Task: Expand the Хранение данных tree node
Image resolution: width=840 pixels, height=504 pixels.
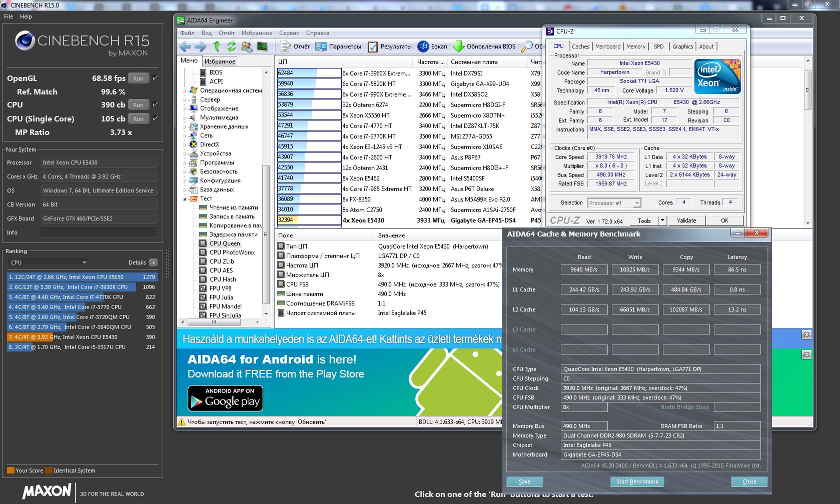Action: click(185, 127)
